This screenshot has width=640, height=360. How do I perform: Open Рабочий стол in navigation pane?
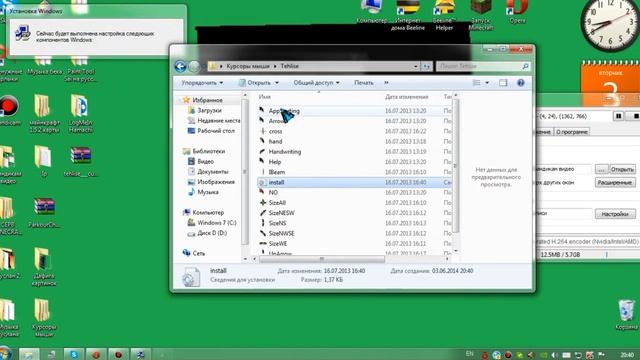coord(216,131)
